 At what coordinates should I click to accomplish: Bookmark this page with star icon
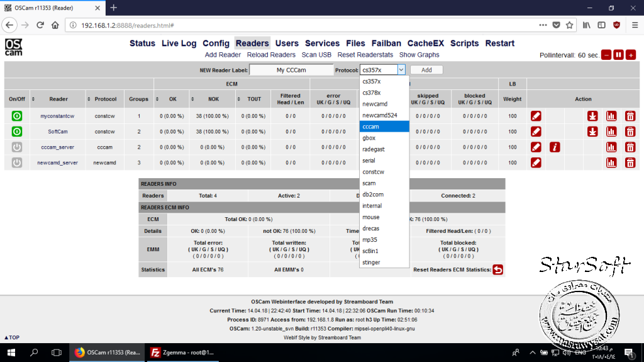tap(569, 25)
